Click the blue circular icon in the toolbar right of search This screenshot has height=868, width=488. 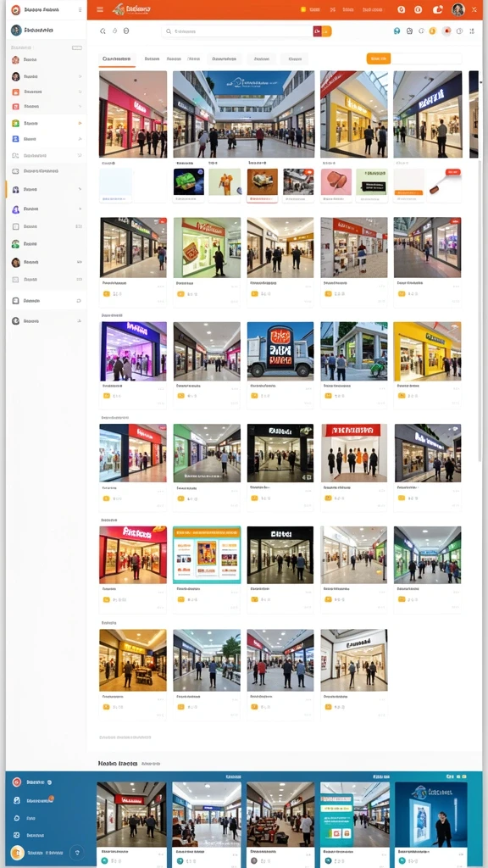[396, 31]
